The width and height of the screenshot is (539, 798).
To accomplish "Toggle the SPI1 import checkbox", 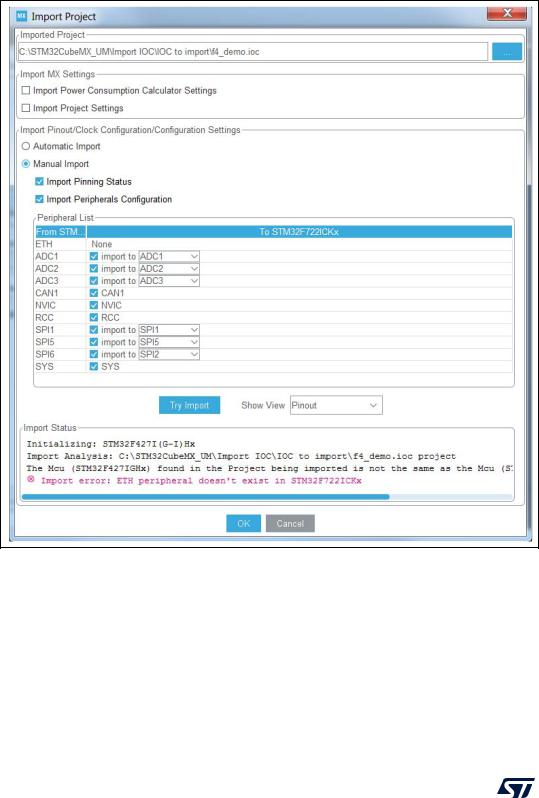I will 94,330.
